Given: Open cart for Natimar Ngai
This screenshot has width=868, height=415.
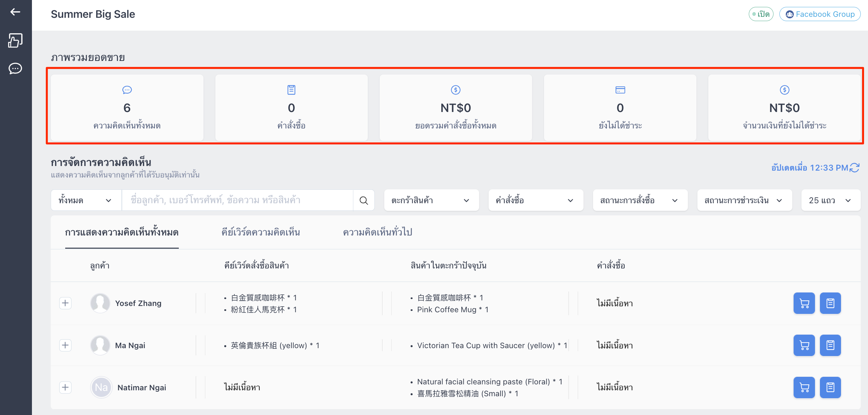Looking at the screenshot, I should pos(804,387).
